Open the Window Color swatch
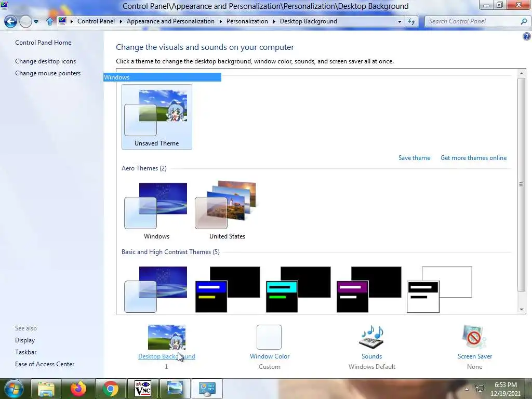 pos(269,337)
